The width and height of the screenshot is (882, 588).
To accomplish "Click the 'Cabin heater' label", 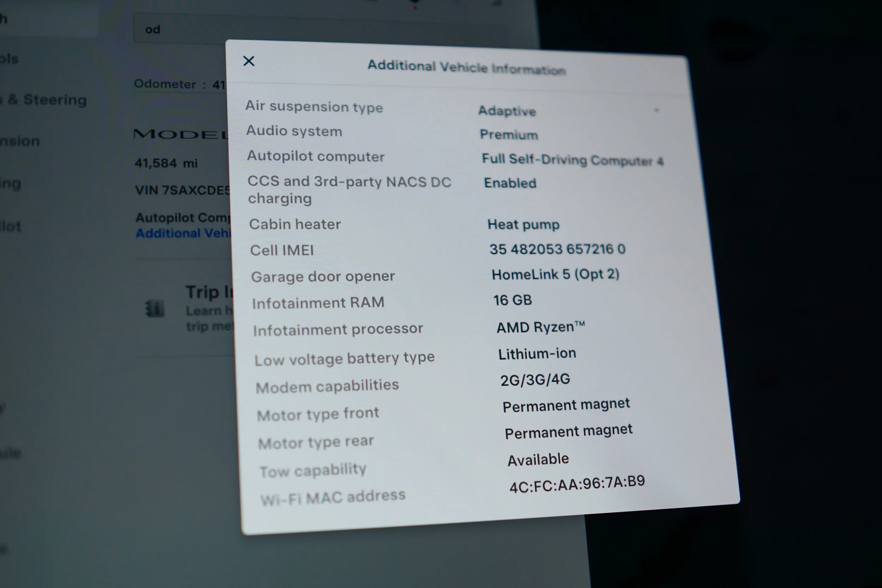I will point(295,224).
